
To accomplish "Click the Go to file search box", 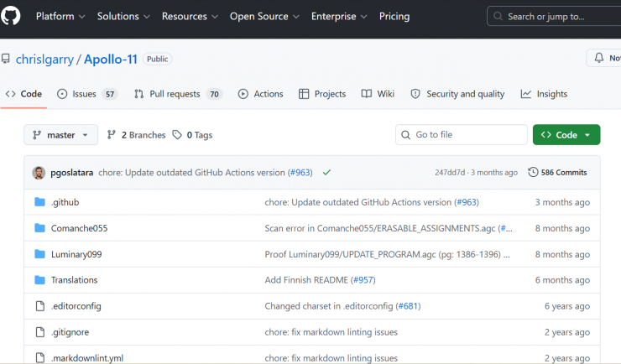I will pos(462,135).
